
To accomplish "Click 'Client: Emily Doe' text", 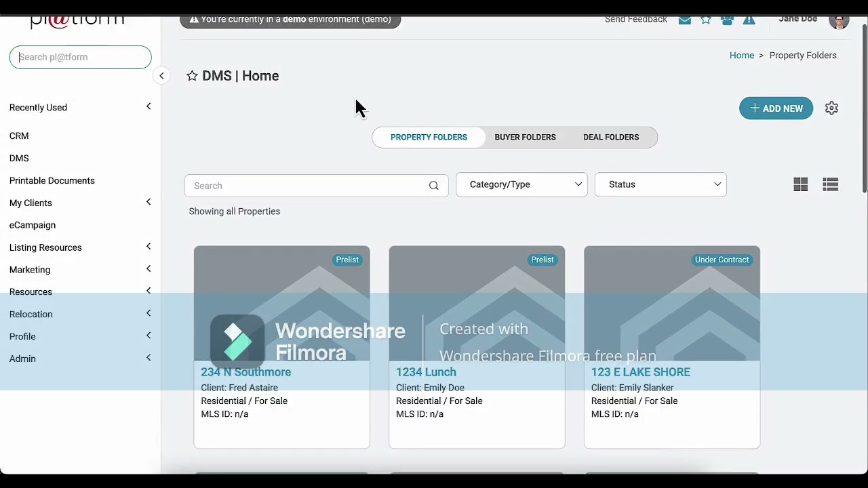I will pos(430,388).
